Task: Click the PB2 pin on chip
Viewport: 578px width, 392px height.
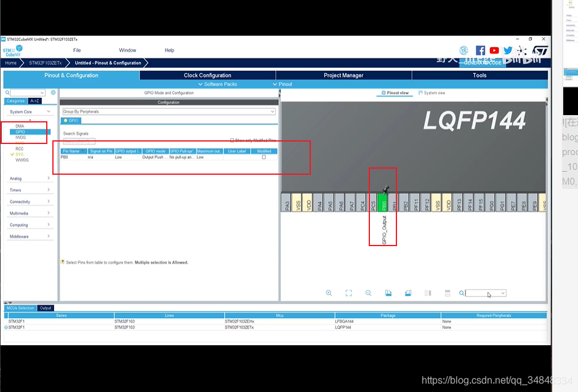Action: click(405, 202)
